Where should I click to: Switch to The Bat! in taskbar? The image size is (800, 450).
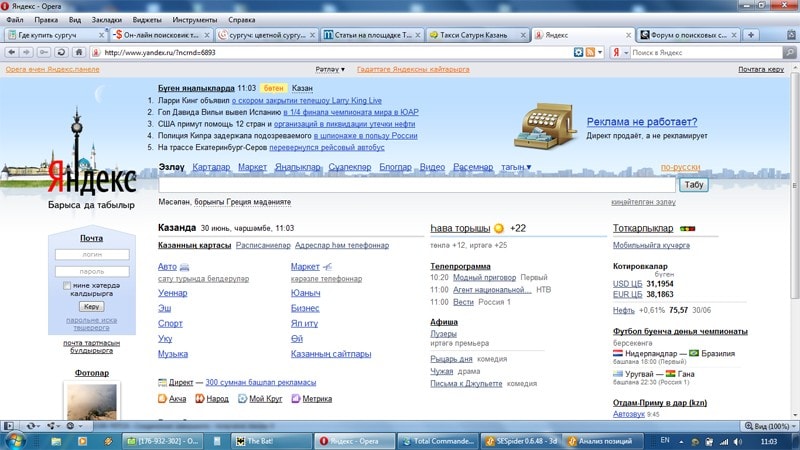click(271, 441)
